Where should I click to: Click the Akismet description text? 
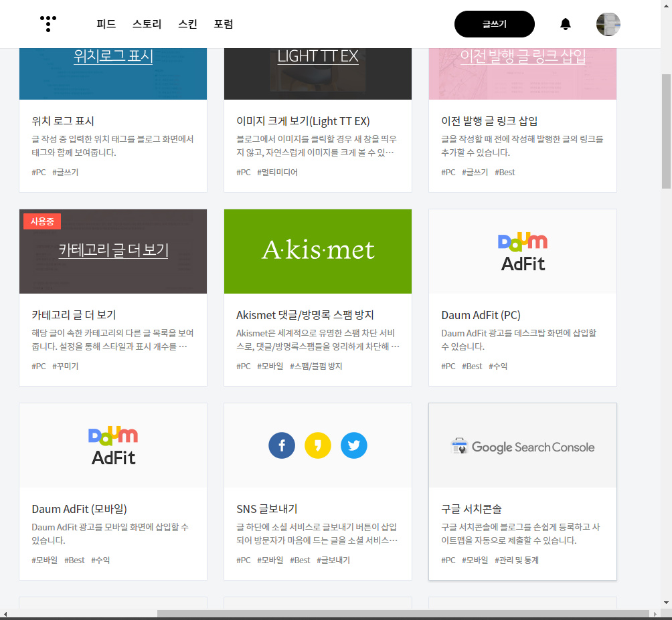[317, 340]
